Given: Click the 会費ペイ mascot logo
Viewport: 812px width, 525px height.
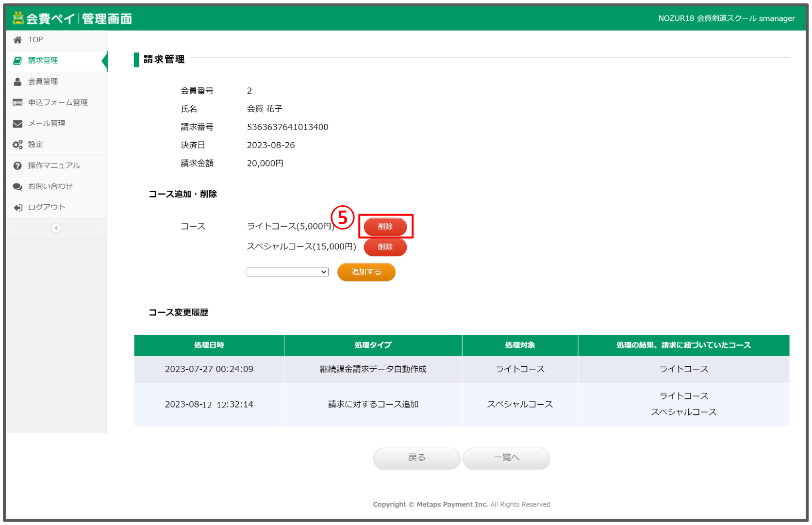Looking at the screenshot, I should click(17, 17).
